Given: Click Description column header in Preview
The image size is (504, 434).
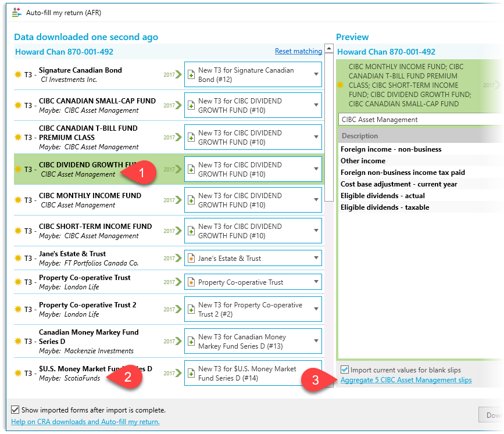Looking at the screenshot, I should point(421,135).
